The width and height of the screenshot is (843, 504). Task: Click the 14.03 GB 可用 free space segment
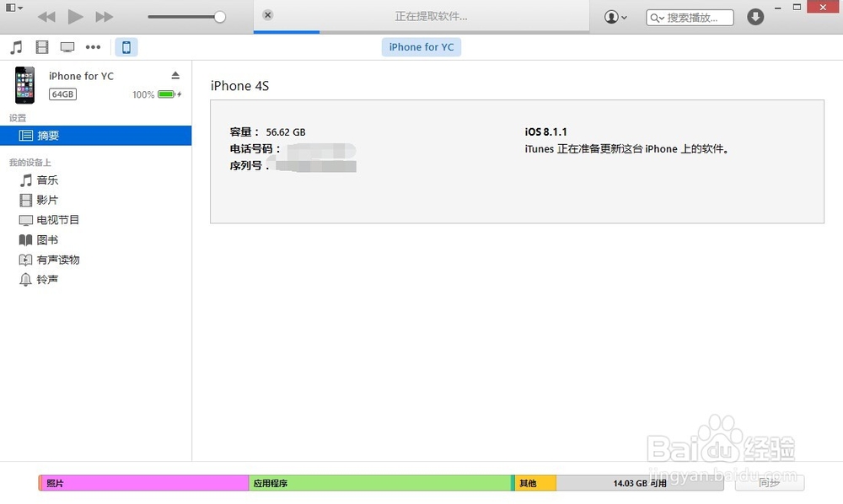pos(640,483)
